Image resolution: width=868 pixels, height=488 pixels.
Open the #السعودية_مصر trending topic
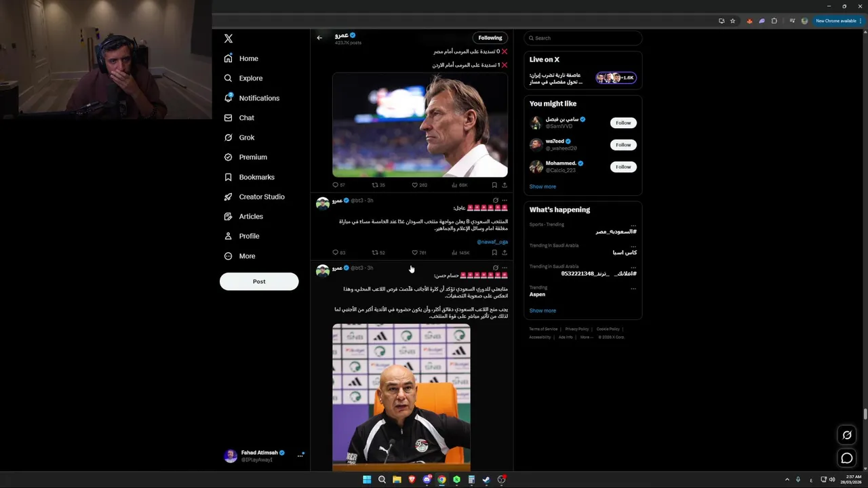coord(616,232)
